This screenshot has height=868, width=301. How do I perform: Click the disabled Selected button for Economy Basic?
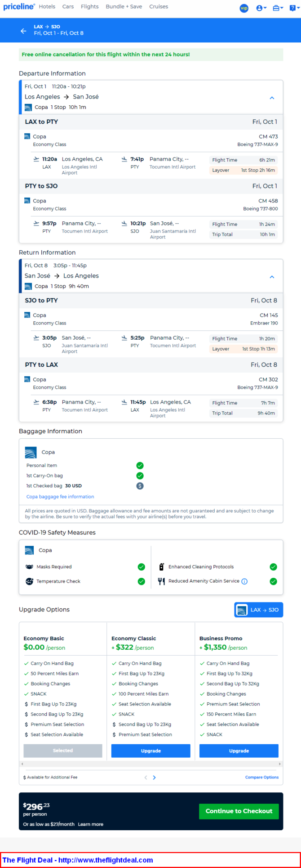(x=63, y=751)
